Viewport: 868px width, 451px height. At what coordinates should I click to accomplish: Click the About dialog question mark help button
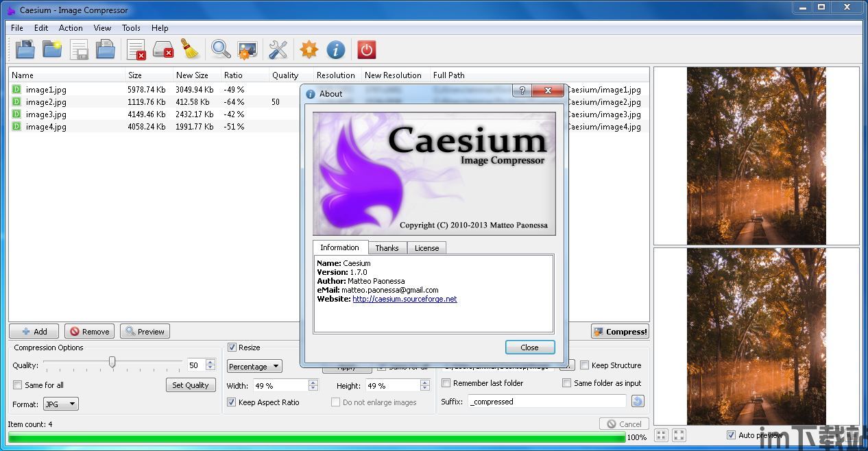click(x=522, y=90)
